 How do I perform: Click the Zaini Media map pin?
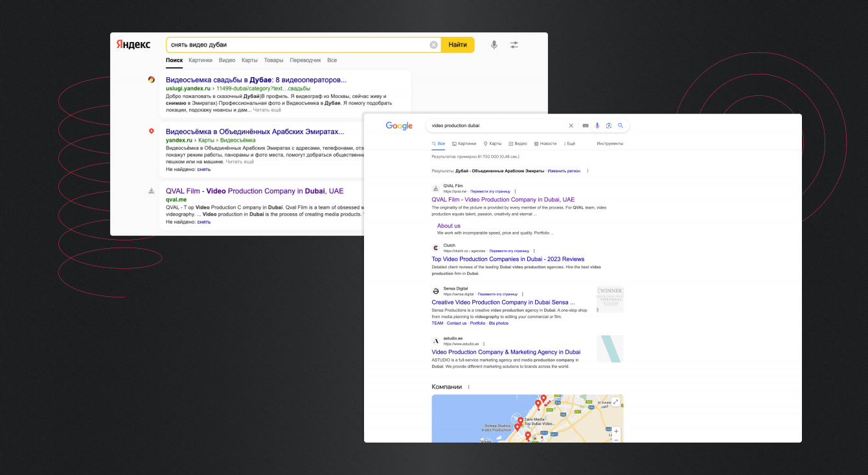point(520,421)
